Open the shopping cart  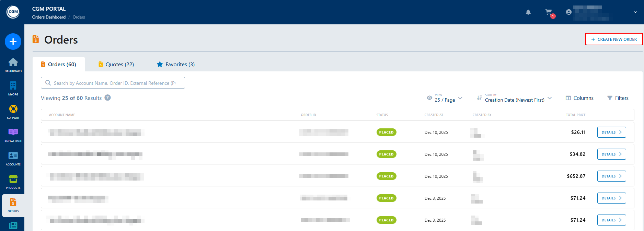[549, 12]
